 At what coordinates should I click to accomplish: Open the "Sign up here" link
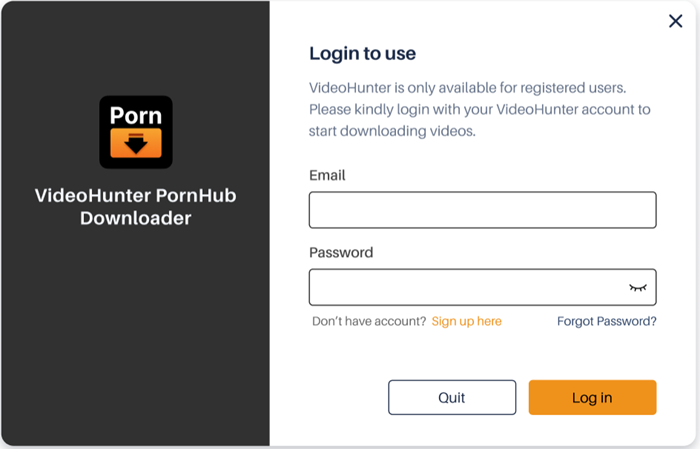[467, 321]
